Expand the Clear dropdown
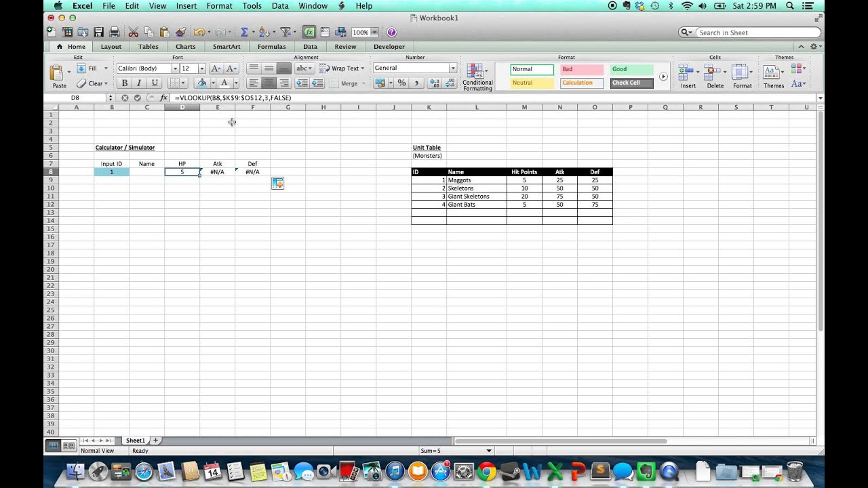 [106, 83]
